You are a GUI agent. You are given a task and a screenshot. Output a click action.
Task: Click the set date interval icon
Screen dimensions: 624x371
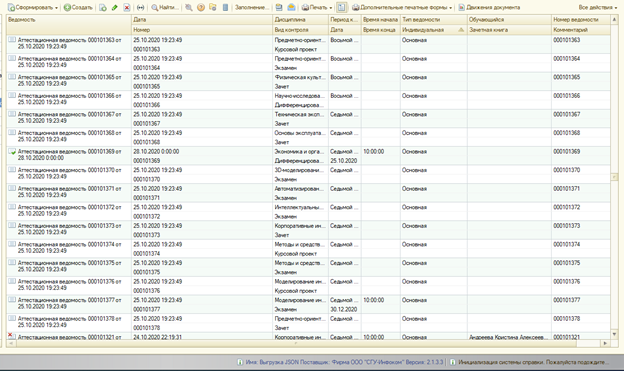click(x=140, y=7)
